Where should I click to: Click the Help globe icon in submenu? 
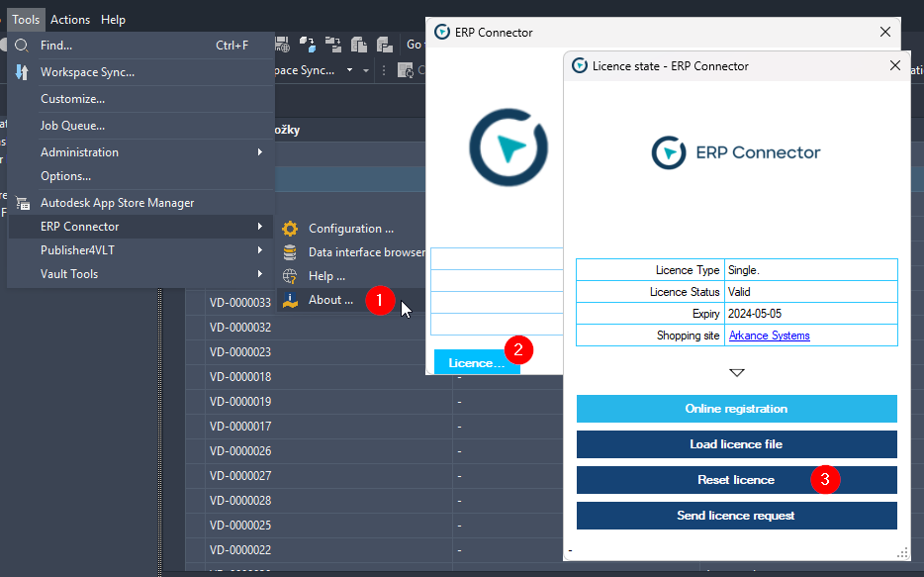pyautogui.click(x=290, y=276)
